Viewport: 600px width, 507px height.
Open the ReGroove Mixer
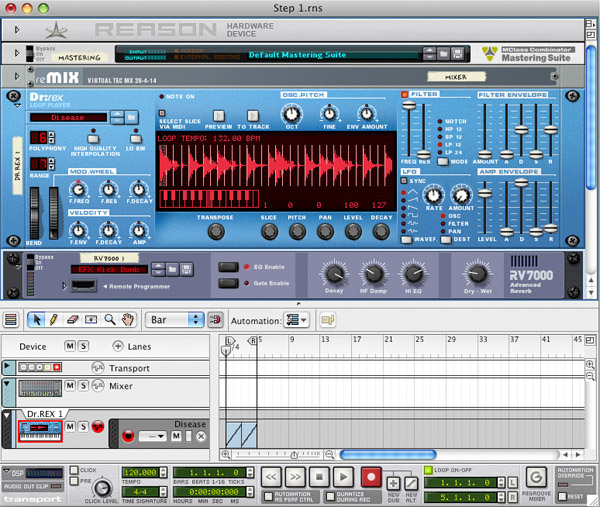[x=536, y=477]
